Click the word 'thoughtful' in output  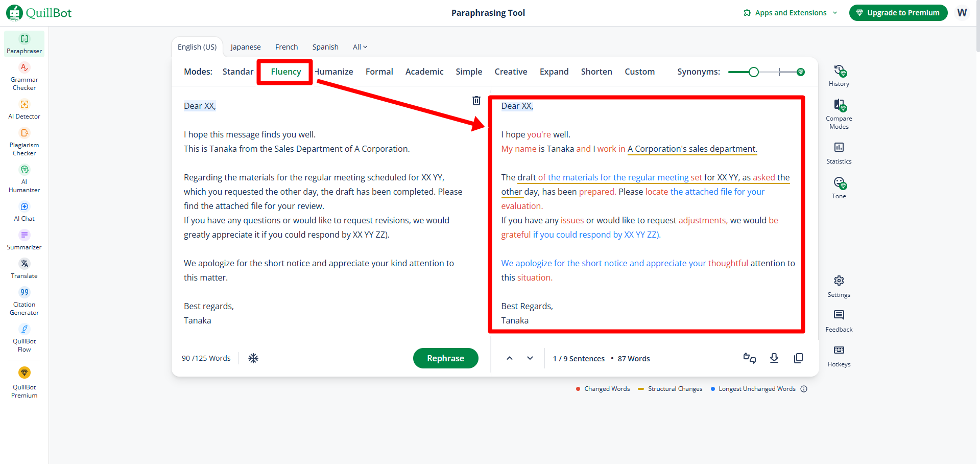[728, 263]
